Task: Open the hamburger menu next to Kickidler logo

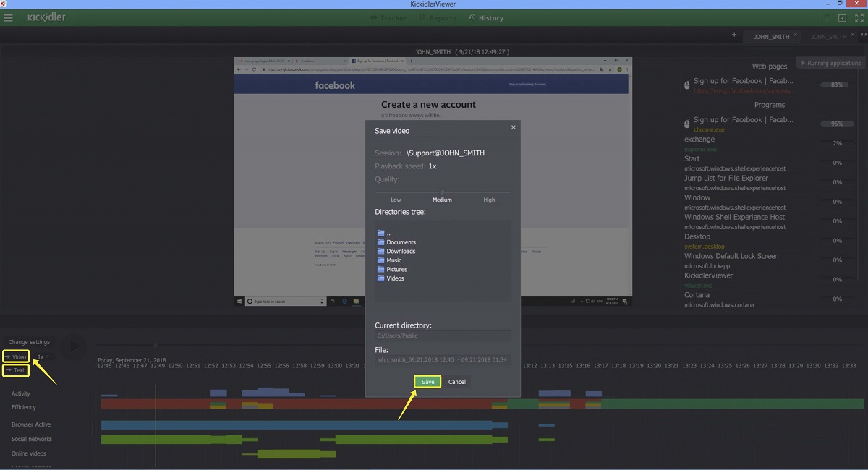Action: (x=9, y=18)
